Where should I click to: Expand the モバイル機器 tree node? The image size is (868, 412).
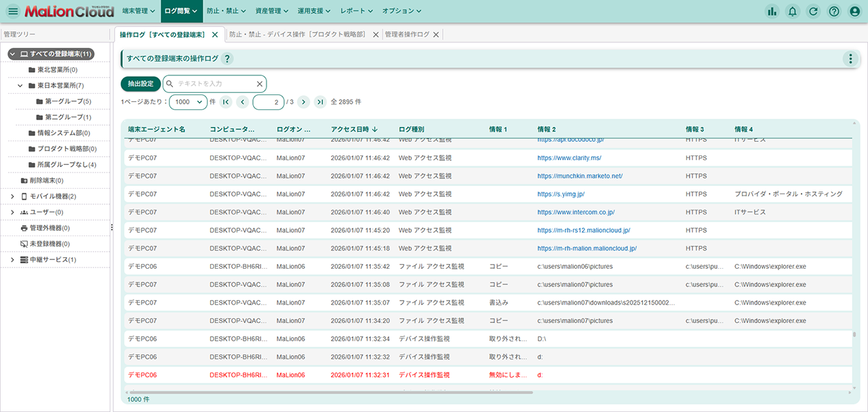tap(12, 196)
